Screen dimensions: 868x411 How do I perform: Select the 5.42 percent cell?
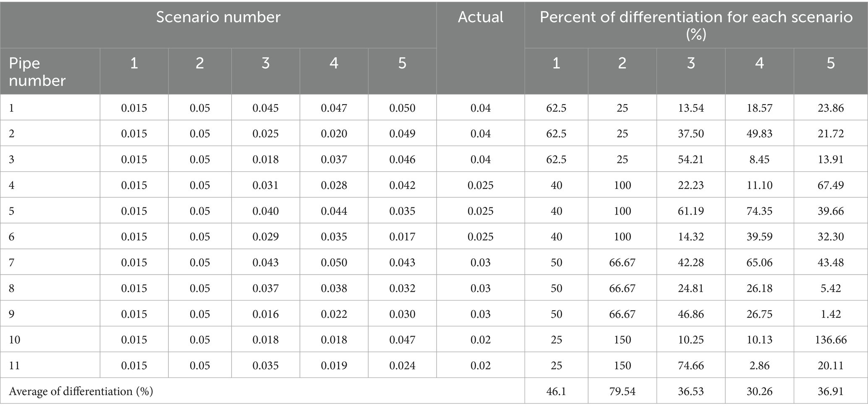click(830, 288)
